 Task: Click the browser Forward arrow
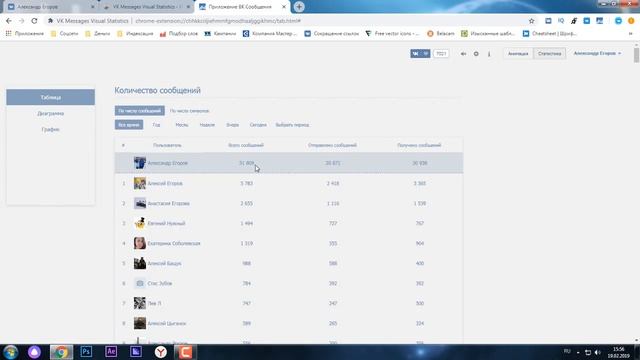[x=21, y=21]
